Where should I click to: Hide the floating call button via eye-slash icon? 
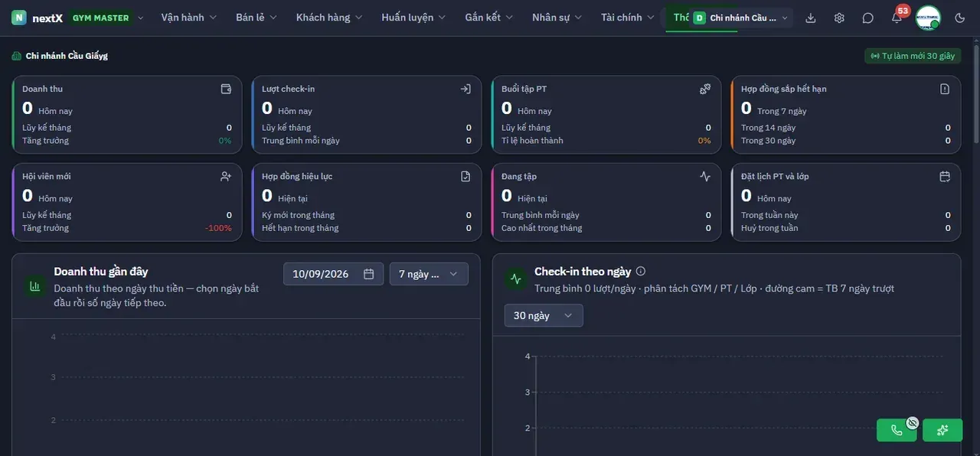(912, 422)
